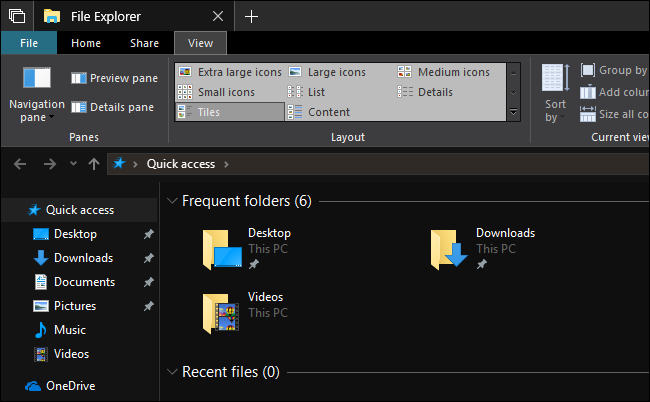Go up one folder level

(94, 164)
